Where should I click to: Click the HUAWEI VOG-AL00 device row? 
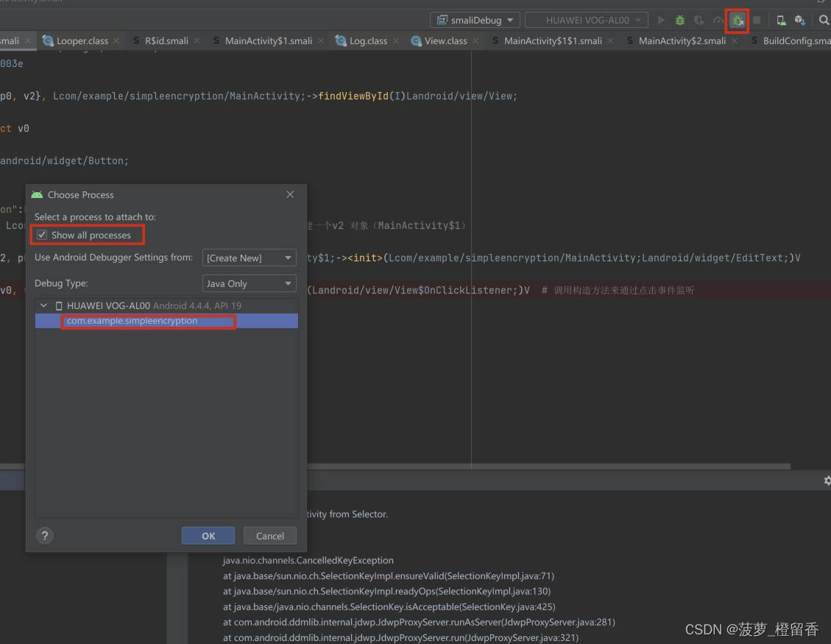(166, 306)
